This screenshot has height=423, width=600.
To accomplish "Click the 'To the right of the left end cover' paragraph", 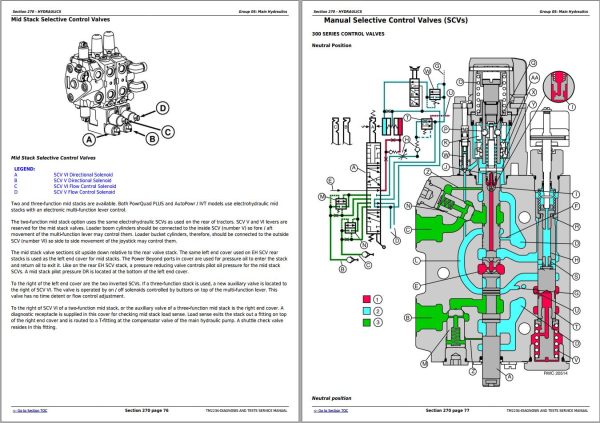I will pyautogui.click(x=149, y=290).
